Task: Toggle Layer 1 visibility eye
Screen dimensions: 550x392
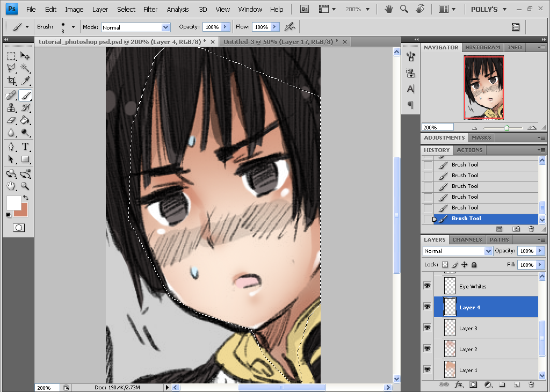Action: point(427,369)
